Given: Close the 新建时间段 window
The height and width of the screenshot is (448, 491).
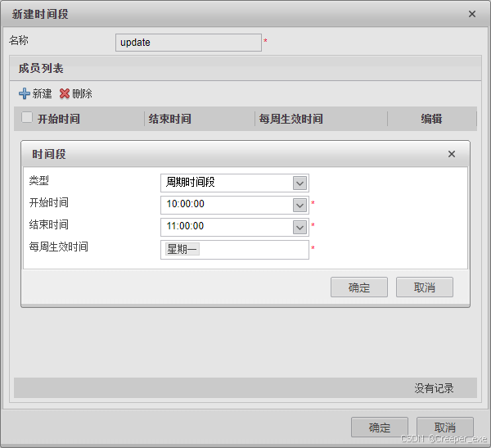Looking at the screenshot, I should coord(472,14).
